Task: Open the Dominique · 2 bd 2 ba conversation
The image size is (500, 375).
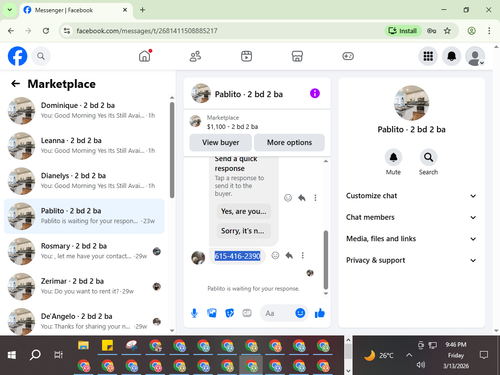Action: tap(84, 111)
